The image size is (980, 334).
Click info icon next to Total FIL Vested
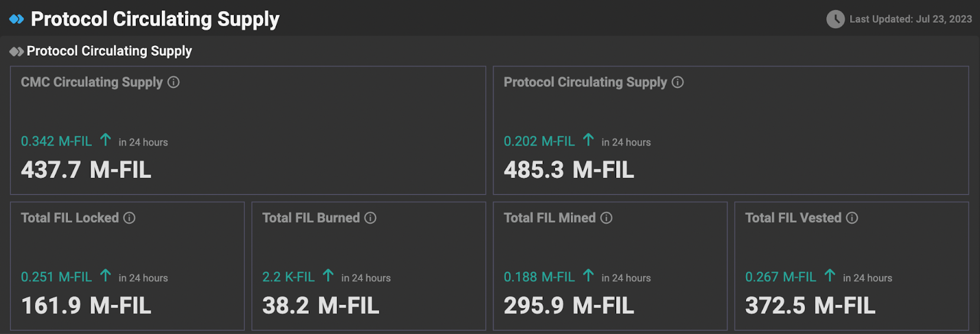(852, 218)
